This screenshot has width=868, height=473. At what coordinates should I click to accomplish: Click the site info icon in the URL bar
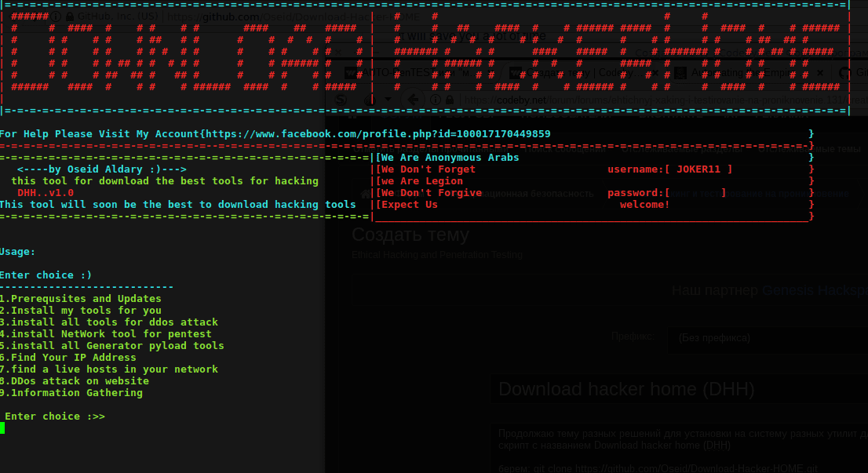(x=436, y=100)
